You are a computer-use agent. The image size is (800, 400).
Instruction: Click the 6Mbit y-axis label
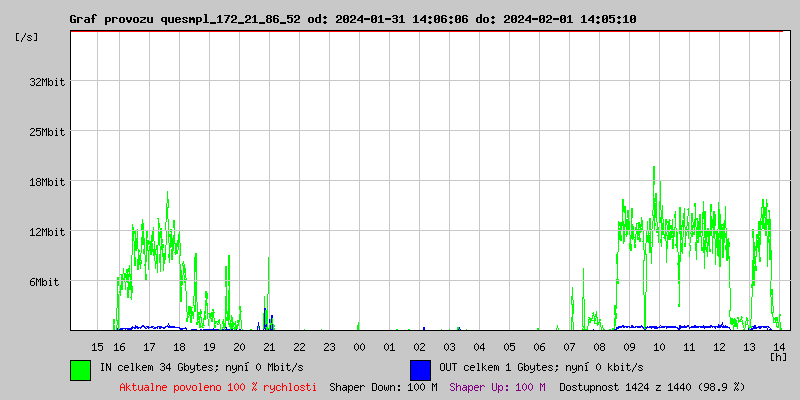pos(44,282)
